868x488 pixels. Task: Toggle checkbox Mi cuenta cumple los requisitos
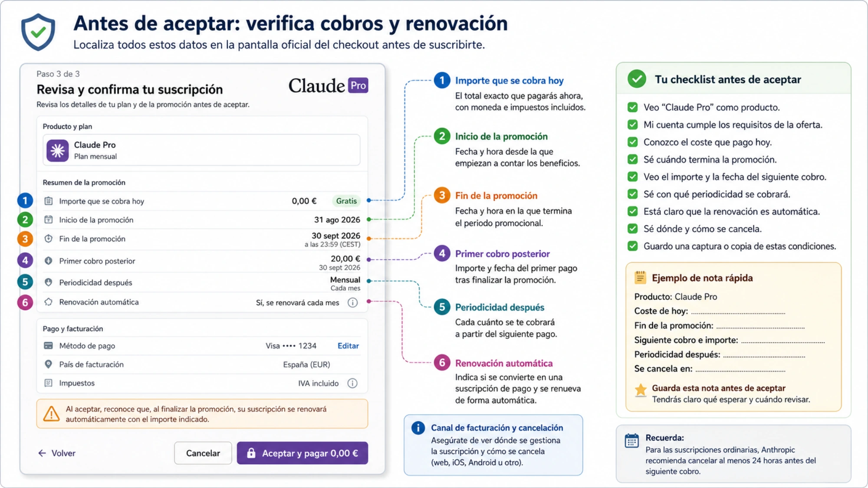pyautogui.click(x=633, y=124)
